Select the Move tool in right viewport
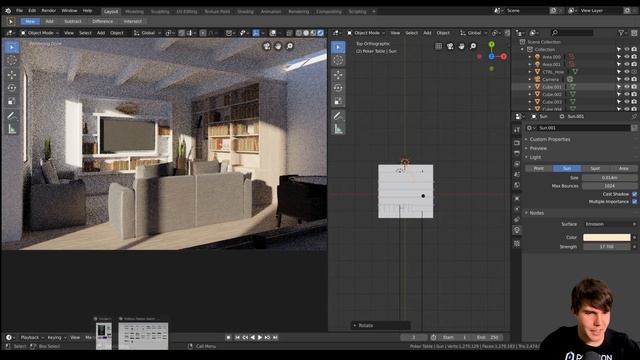The image size is (640, 360). [338, 75]
